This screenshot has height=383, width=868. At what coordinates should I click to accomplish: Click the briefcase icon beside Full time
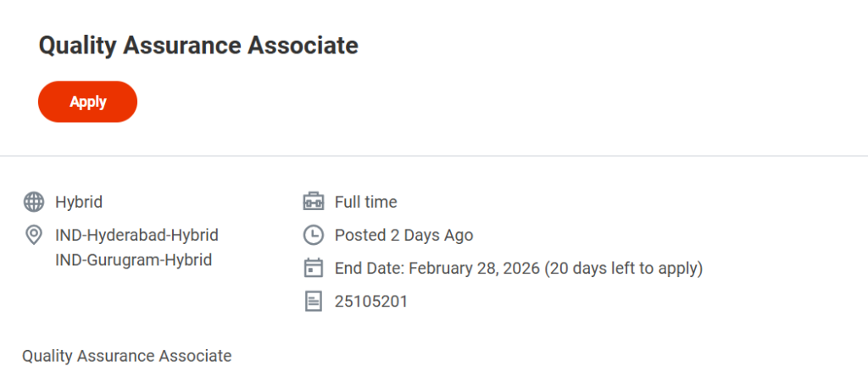coord(314,203)
